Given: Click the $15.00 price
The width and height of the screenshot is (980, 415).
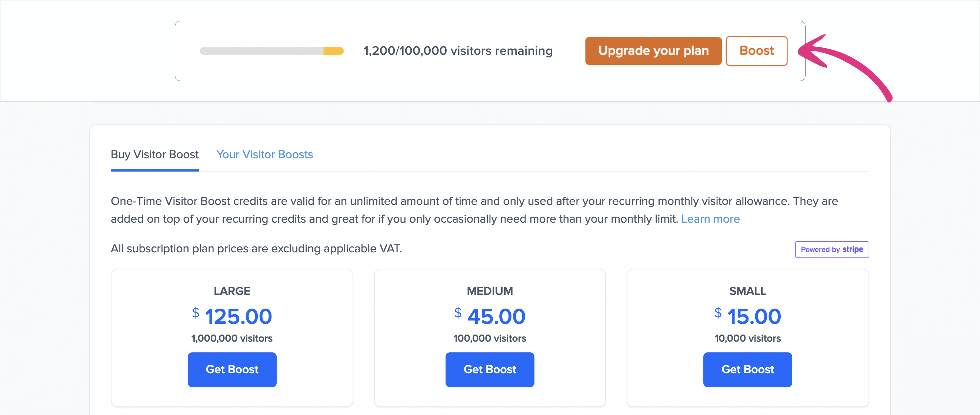Looking at the screenshot, I should (748, 316).
